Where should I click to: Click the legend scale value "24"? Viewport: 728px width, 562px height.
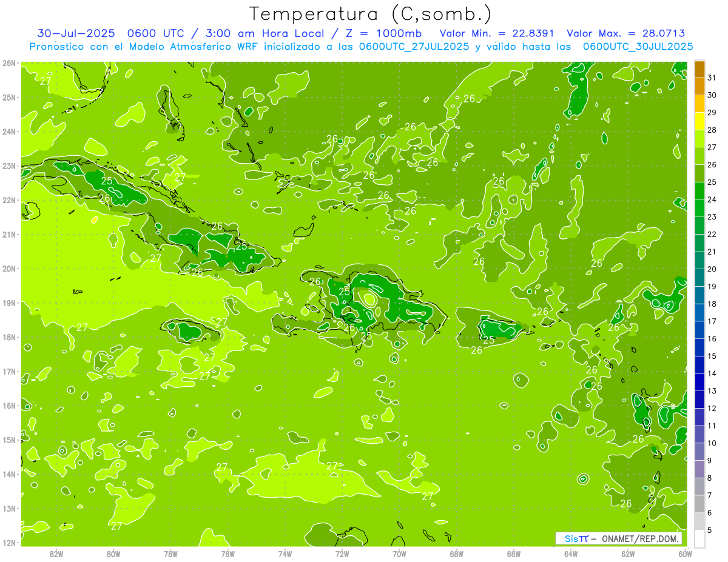712,199
